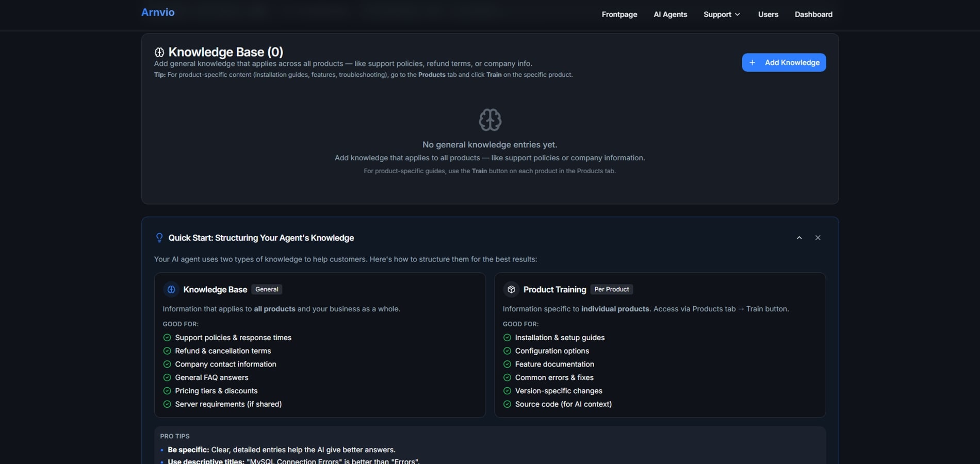Click the Knowledge Base card brain icon
This screenshot has width=980, height=464.
point(171,289)
